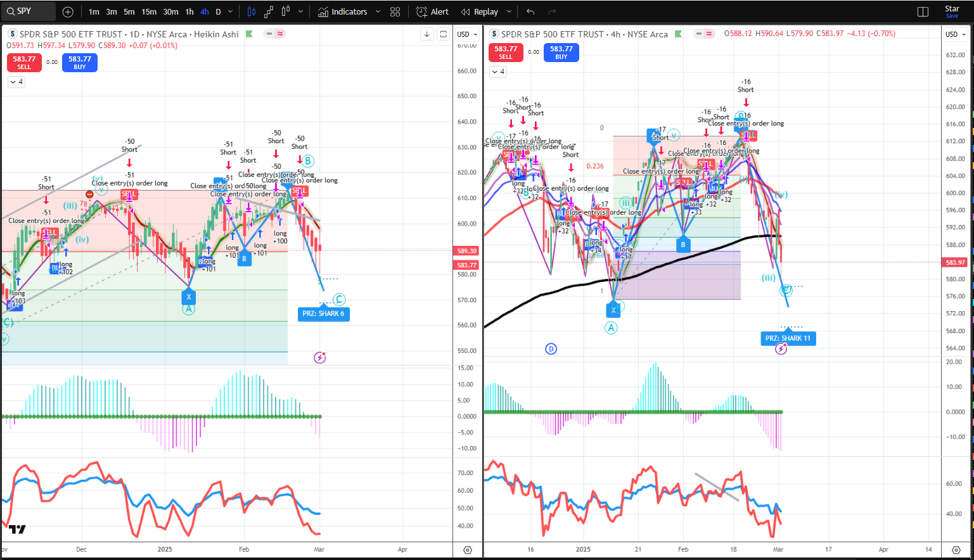Open chart settings gear on 1D time axis

pyautogui.click(x=468, y=550)
